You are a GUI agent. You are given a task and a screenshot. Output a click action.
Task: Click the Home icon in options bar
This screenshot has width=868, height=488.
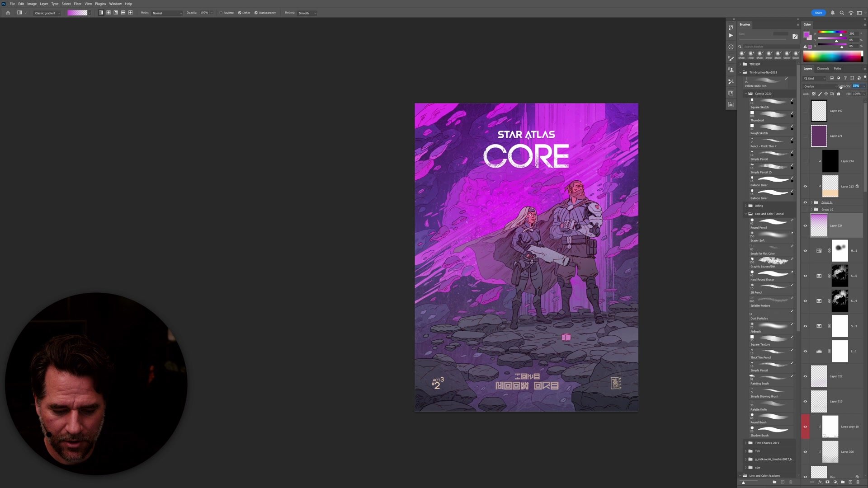(8, 13)
